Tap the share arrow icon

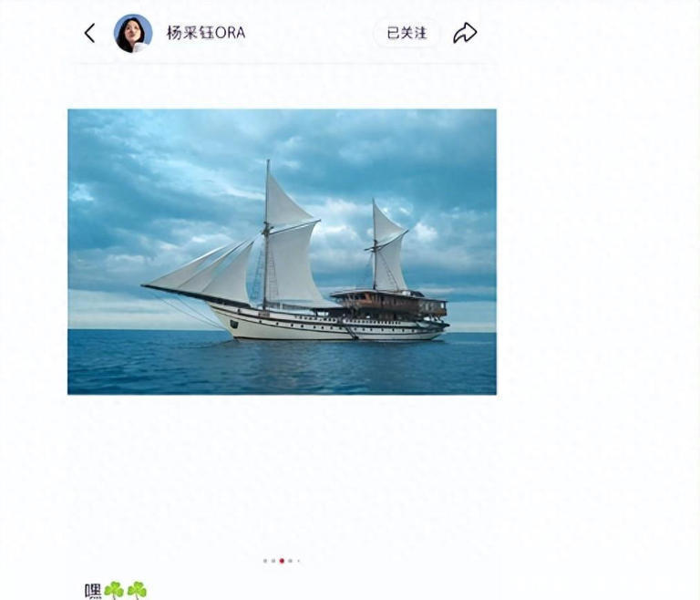click(465, 33)
